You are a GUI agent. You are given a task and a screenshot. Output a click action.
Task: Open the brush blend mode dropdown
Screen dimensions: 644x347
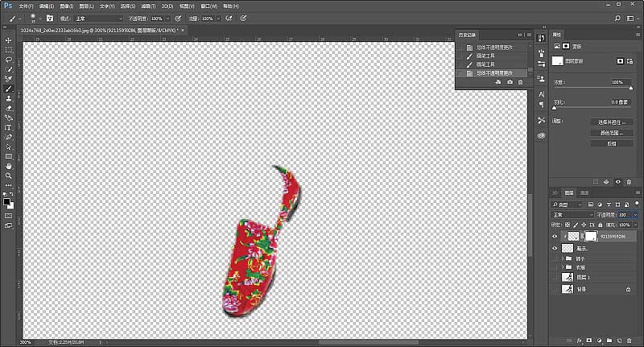click(x=99, y=17)
